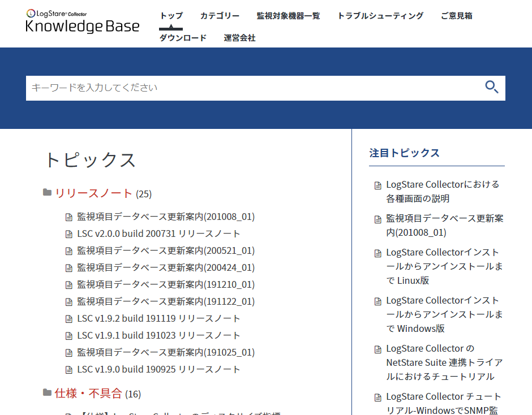Open 監視項目データベース更新案内(191122_01)
The width and height of the screenshot is (532, 415).
pos(166,301)
